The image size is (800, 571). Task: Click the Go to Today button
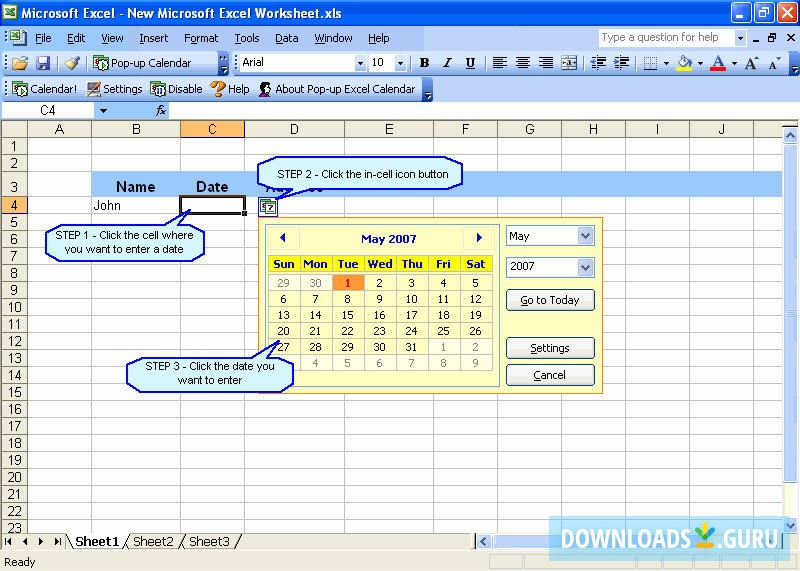click(550, 300)
